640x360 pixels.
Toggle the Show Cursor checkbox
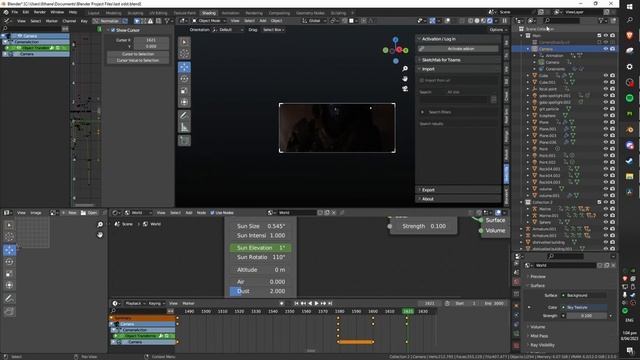tap(113, 30)
